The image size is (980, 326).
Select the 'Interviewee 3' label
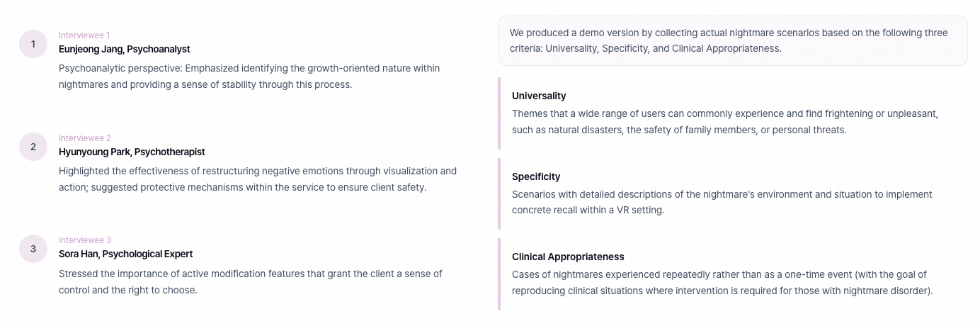[85, 240]
